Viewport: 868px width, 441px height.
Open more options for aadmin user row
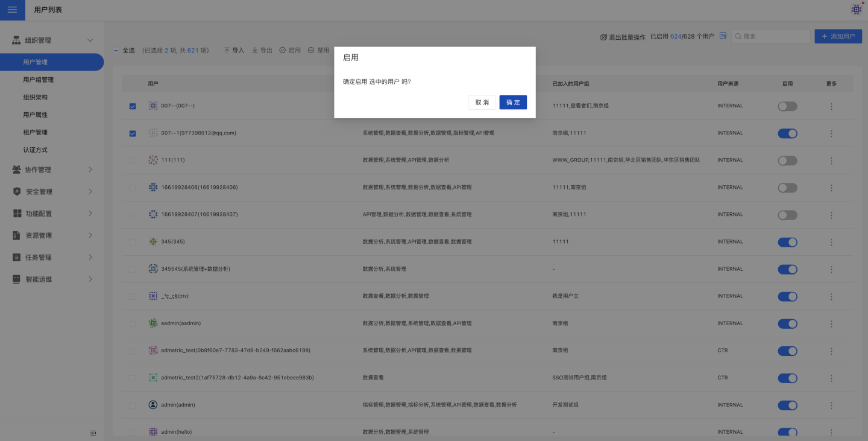831,323
